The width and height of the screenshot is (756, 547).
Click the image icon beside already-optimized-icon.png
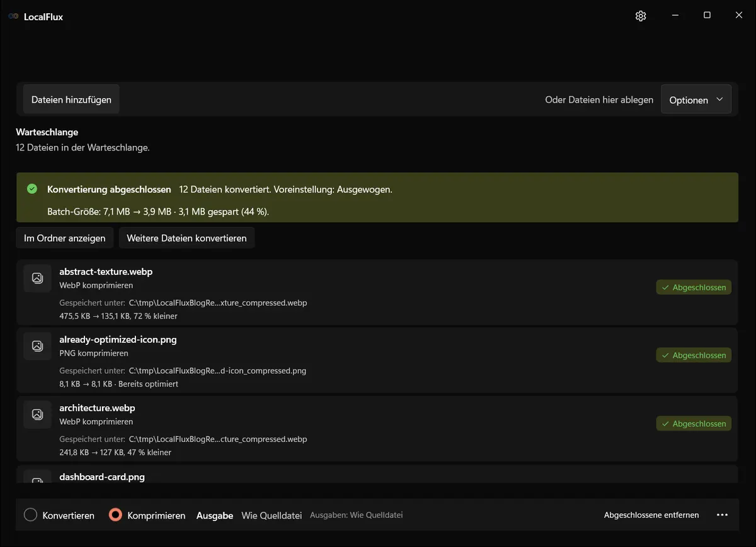(37, 346)
